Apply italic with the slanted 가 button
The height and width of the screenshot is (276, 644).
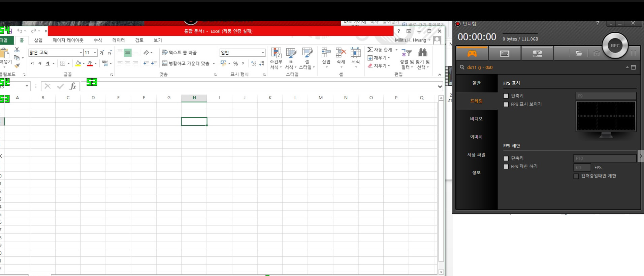[x=40, y=63]
